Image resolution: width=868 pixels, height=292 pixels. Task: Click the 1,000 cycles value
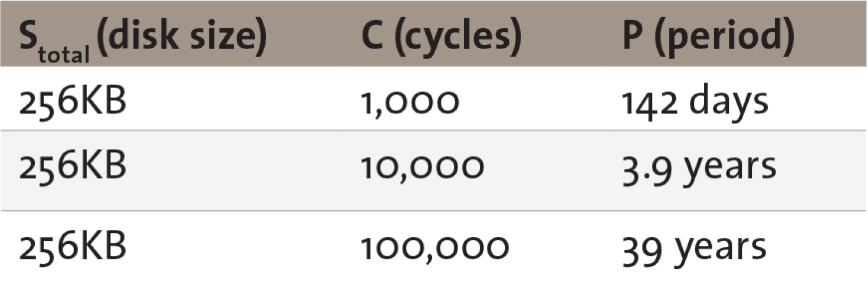pos(410,102)
